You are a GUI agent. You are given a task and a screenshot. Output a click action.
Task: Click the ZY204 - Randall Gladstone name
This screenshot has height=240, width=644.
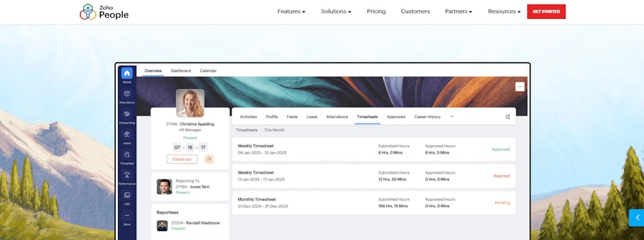(x=195, y=223)
